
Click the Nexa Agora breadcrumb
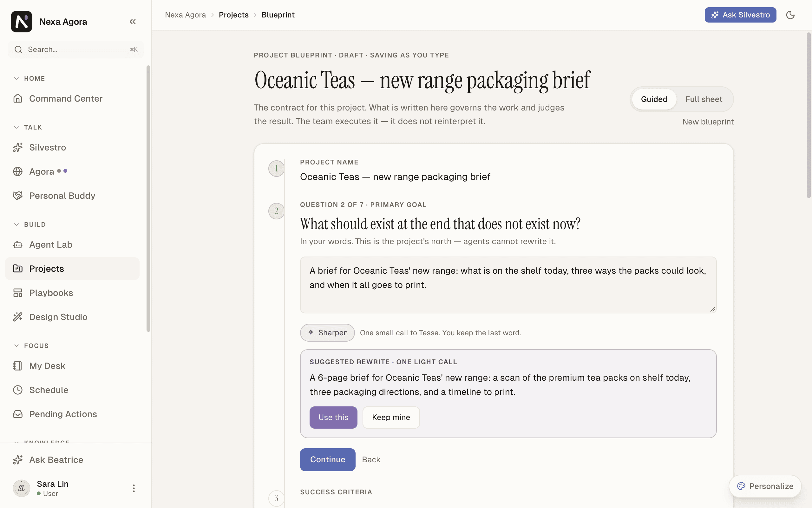tap(185, 15)
